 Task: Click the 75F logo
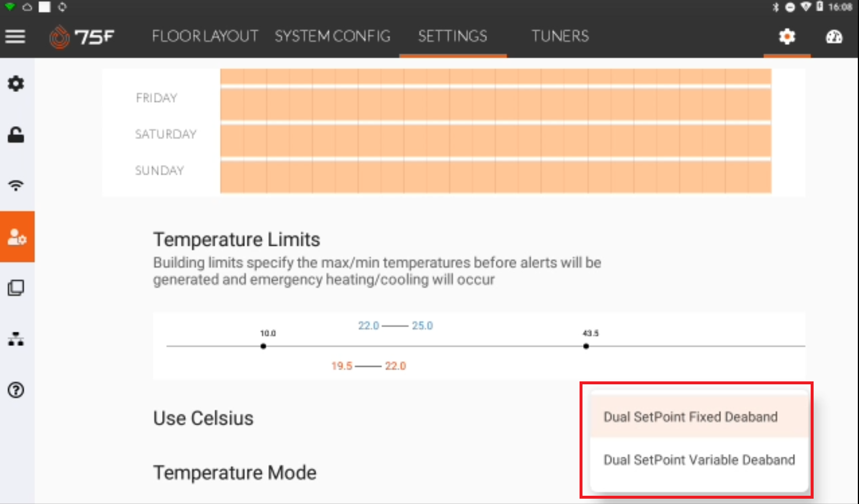click(83, 36)
